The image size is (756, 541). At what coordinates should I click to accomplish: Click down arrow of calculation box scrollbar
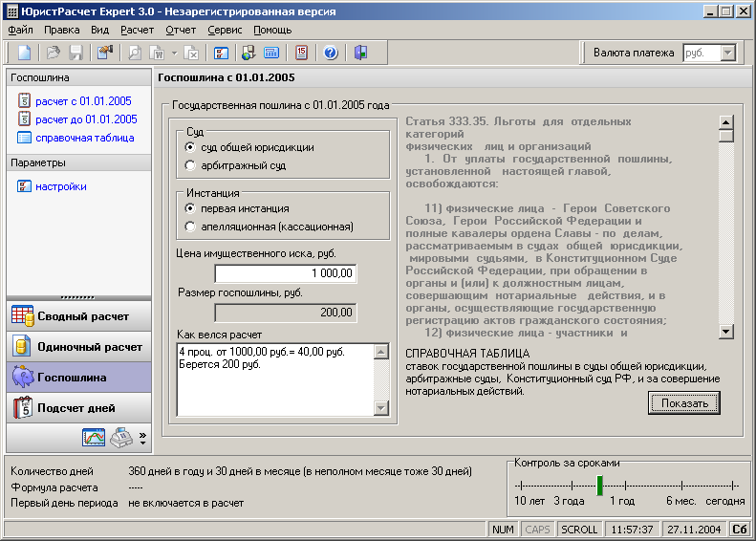[381, 408]
